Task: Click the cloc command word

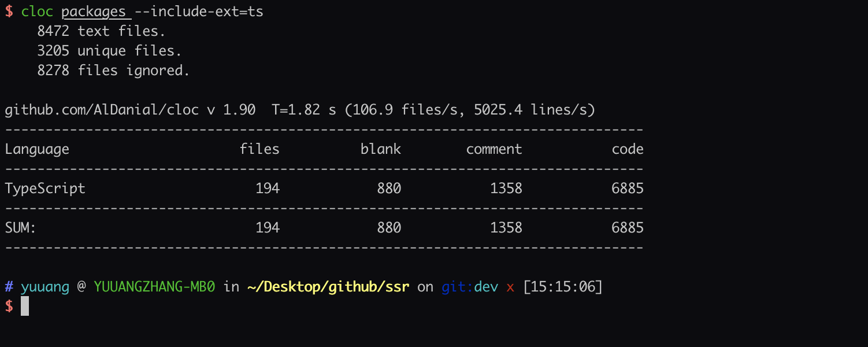Action: pos(37,12)
